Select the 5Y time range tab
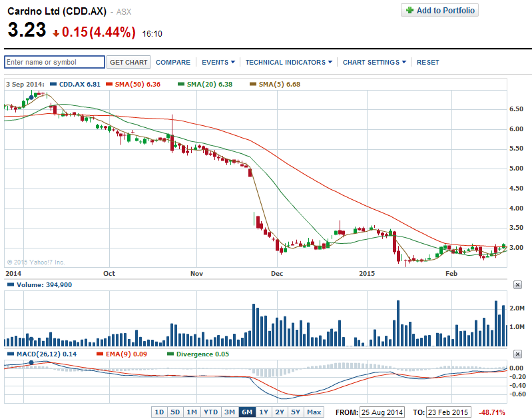532x419 pixels. coord(296,412)
